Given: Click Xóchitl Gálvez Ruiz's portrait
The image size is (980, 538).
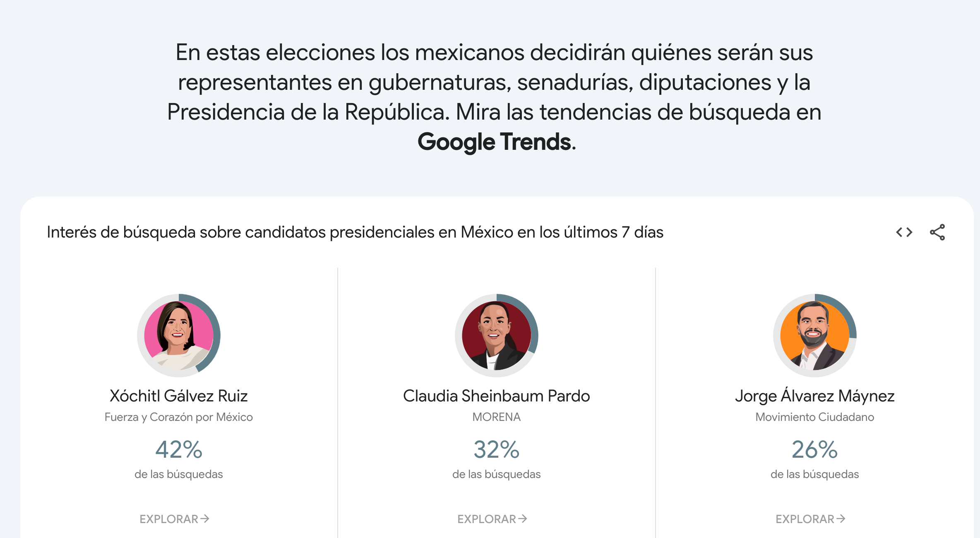Looking at the screenshot, I should 179,335.
